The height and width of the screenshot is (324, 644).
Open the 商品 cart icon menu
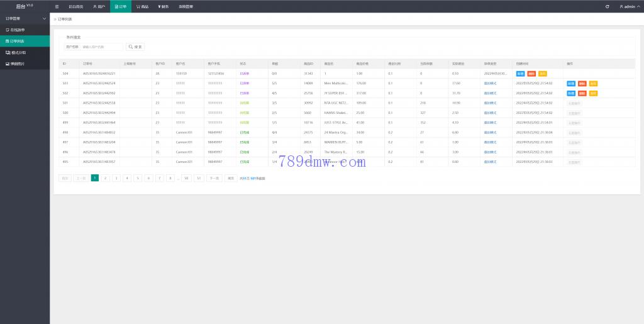coord(138,6)
